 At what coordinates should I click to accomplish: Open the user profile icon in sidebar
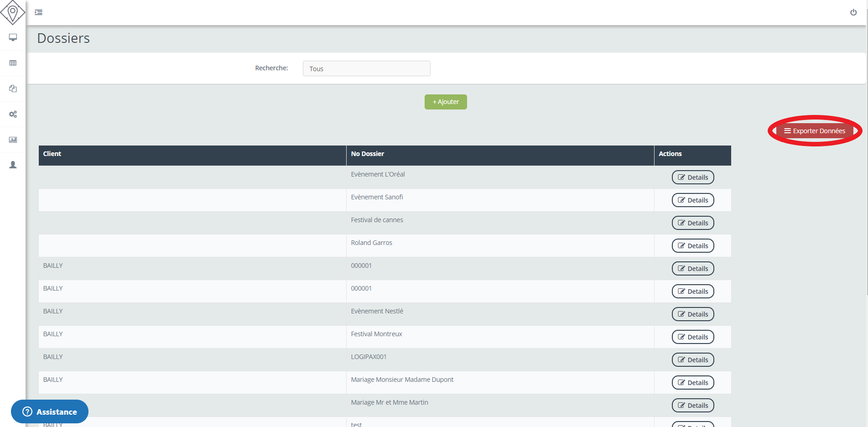click(x=13, y=165)
